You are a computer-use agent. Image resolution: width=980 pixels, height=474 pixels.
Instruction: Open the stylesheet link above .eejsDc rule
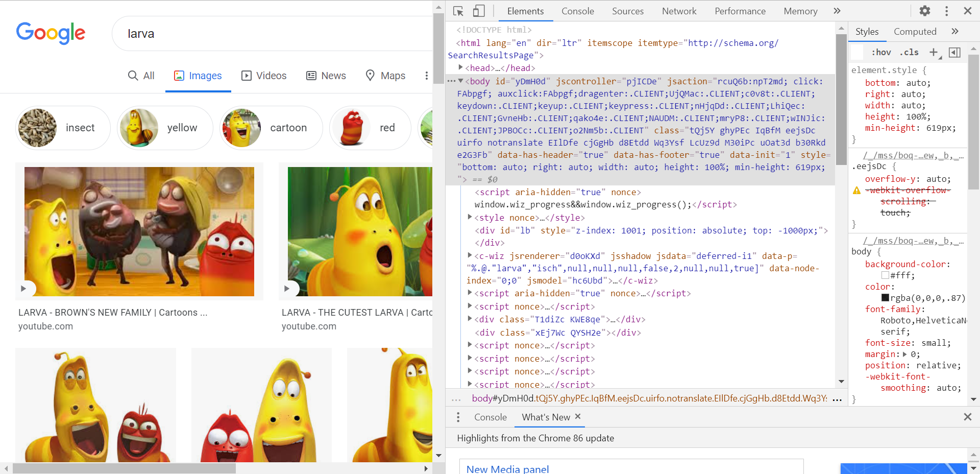click(913, 155)
